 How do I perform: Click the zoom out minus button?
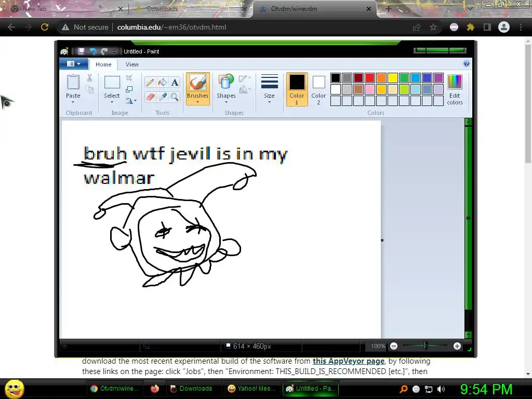click(x=394, y=346)
